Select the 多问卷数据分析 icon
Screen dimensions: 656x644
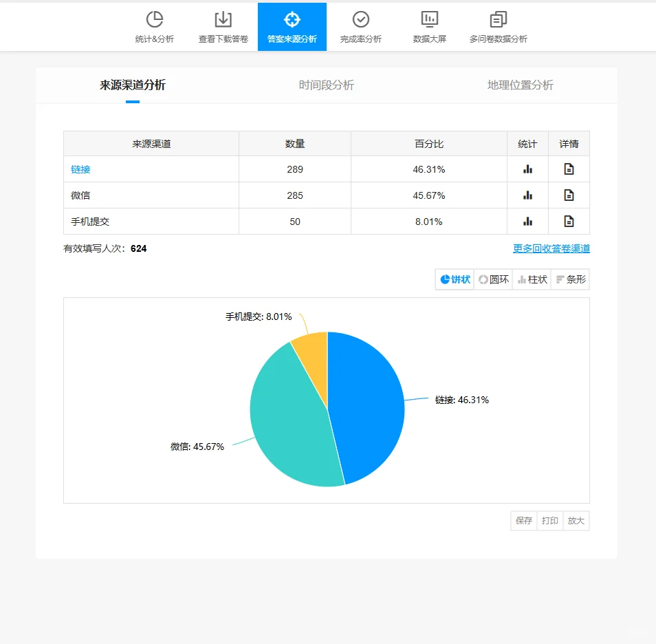click(496, 19)
